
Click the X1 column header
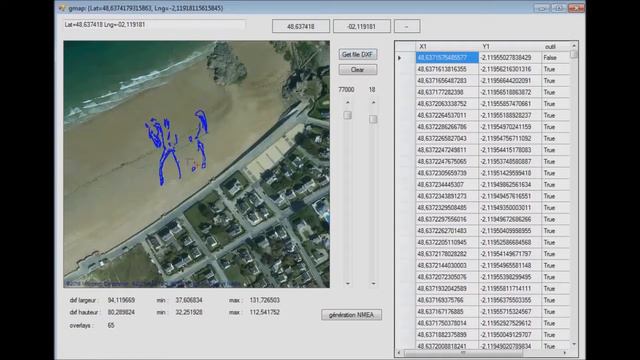(447, 47)
